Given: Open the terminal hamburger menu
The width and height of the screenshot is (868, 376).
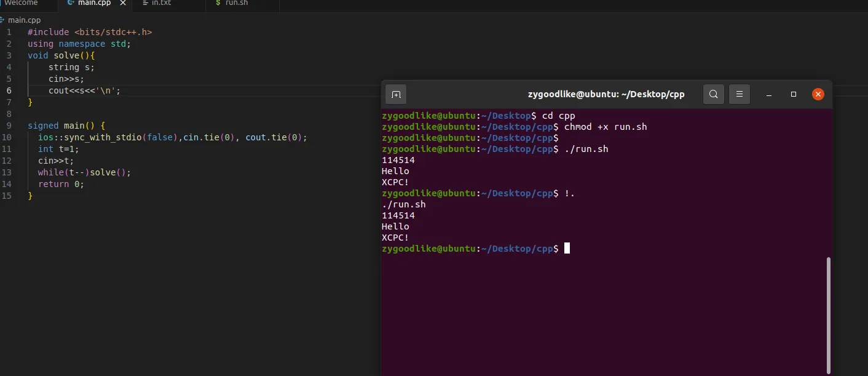Looking at the screenshot, I should point(740,94).
